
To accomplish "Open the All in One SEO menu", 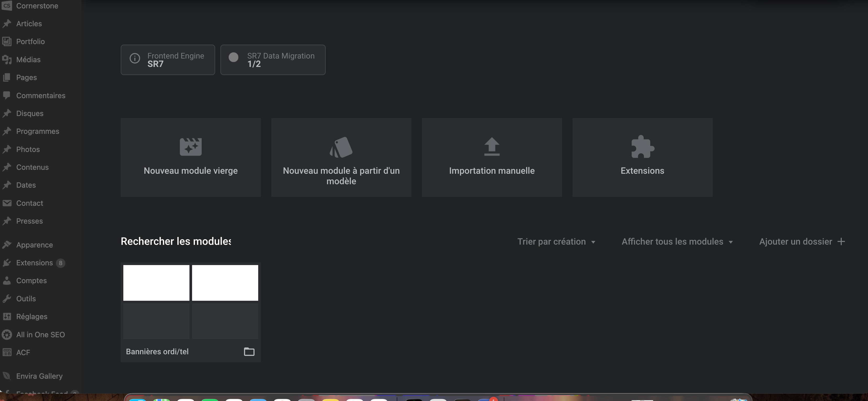I will 40,335.
